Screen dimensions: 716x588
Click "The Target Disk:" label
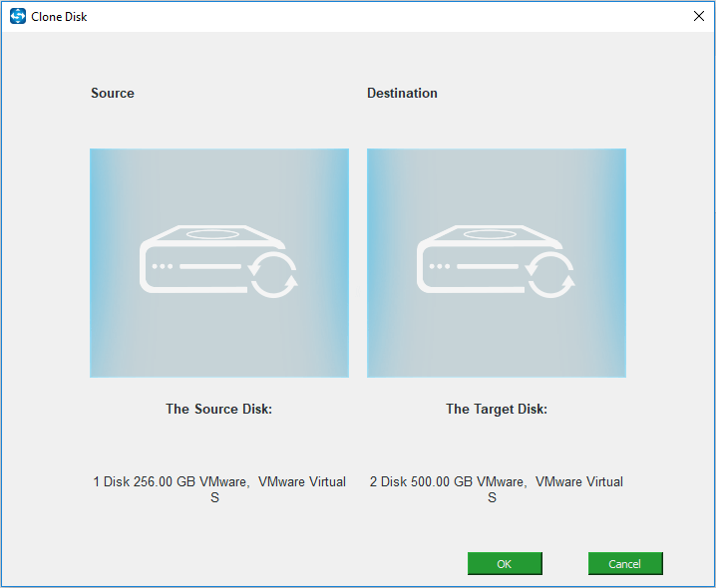[496, 410]
